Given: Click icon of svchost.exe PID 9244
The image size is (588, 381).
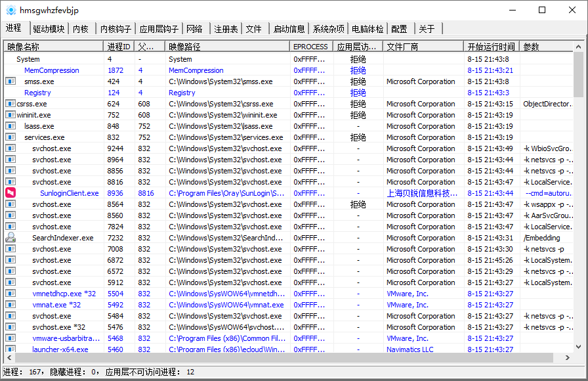Looking at the screenshot, I should pyautogui.click(x=10, y=148).
